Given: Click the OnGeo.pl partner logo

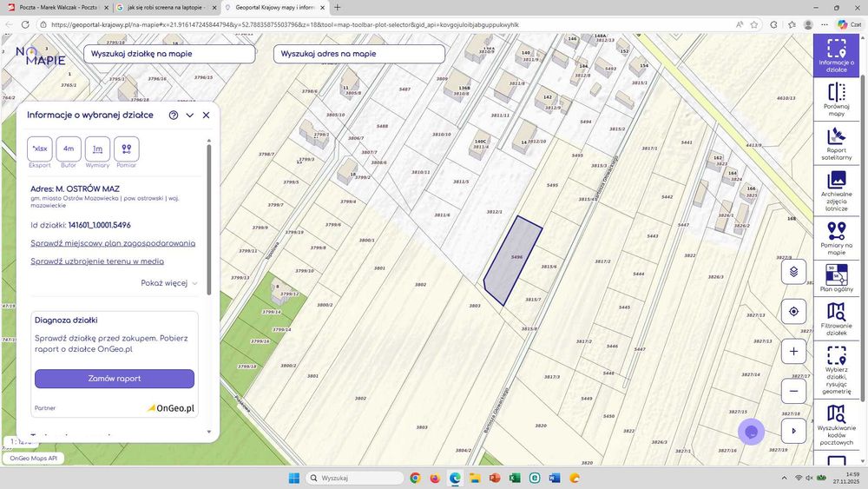Looking at the screenshot, I should (171, 408).
